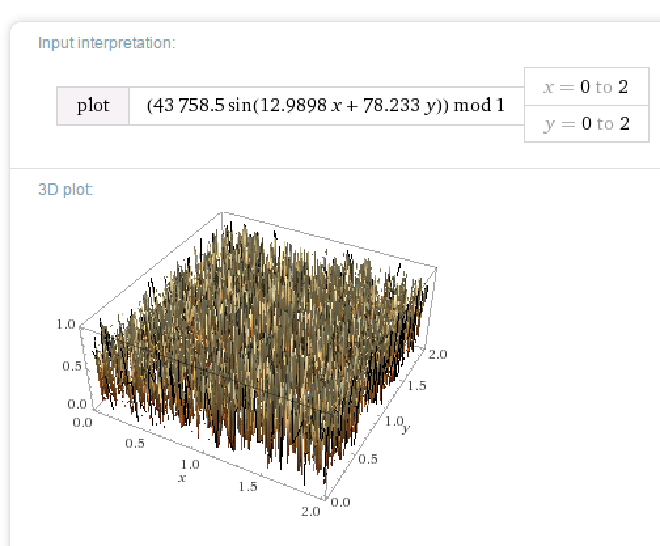Click the 0.5 tick on the x axis
Image resolution: width=660 pixels, height=546 pixels.
132,444
